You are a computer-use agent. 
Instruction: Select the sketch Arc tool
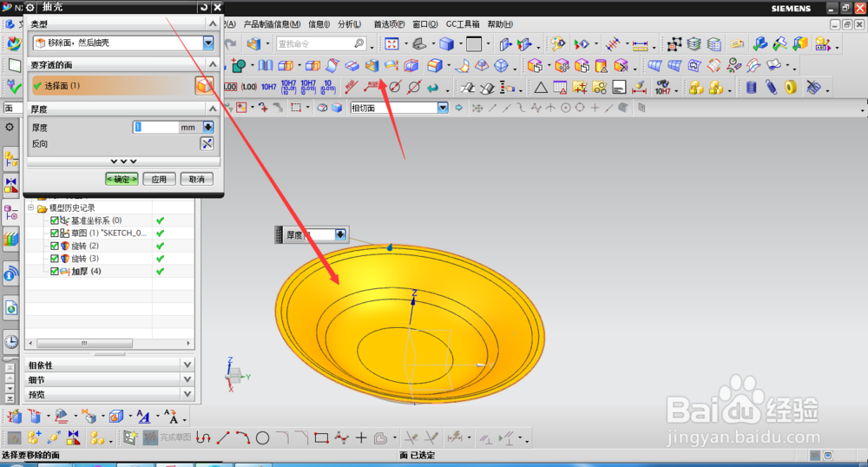(x=242, y=438)
